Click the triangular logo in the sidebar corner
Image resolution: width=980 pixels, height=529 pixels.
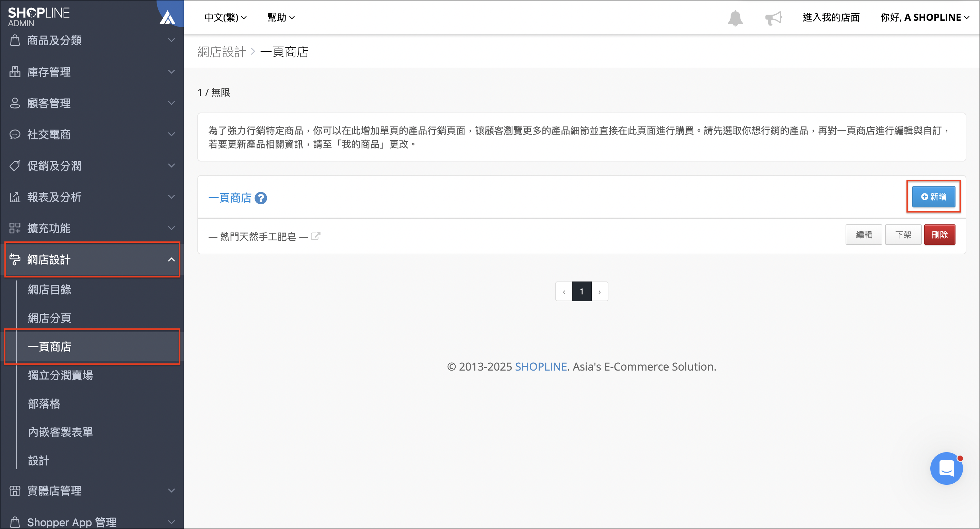click(167, 17)
